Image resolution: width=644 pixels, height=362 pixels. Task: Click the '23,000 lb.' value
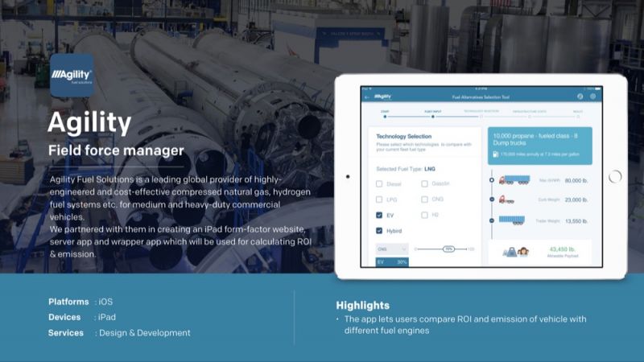coord(576,200)
